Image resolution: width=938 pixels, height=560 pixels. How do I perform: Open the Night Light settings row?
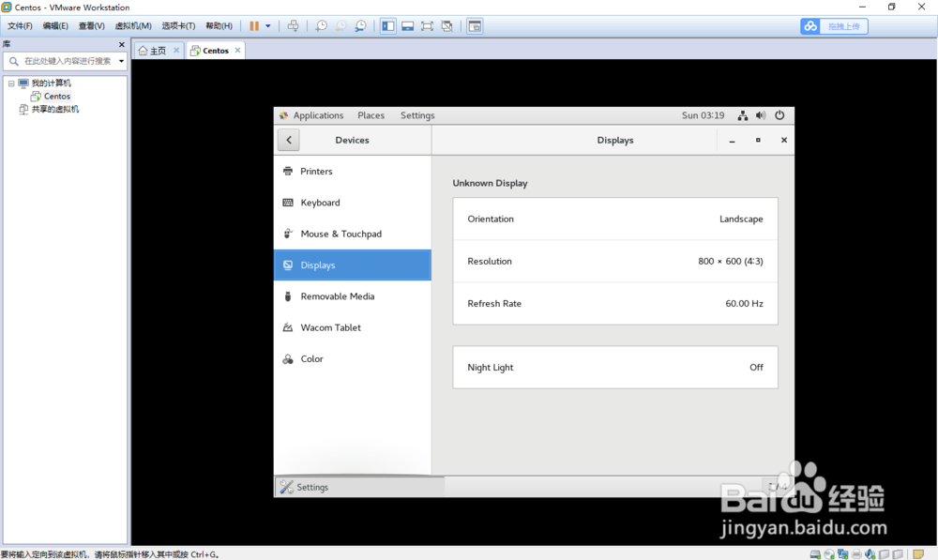[x=615, y=368]
